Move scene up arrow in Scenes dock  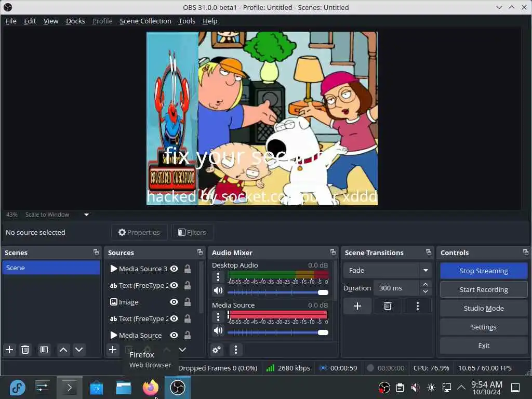[x=63, y=350]
